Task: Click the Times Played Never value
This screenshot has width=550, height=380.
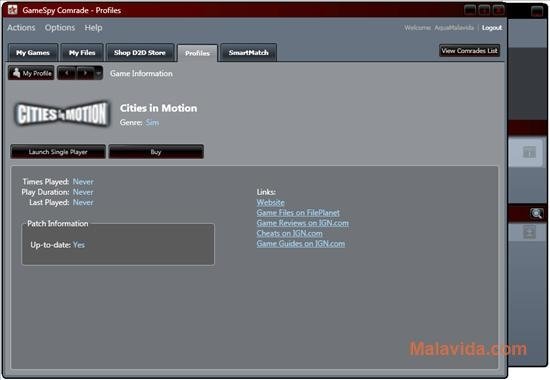Action: click(83, 182)
